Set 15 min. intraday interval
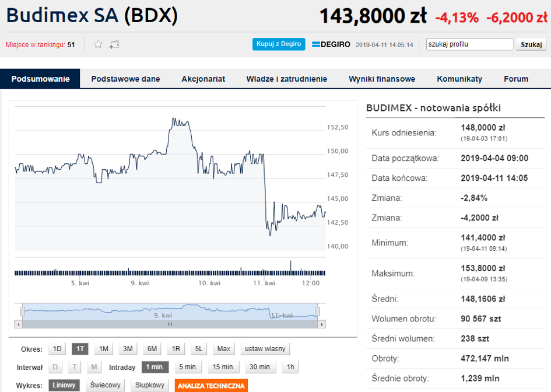Screen dimensions: 551x392 pyautogui.click(x=223, y=367)
